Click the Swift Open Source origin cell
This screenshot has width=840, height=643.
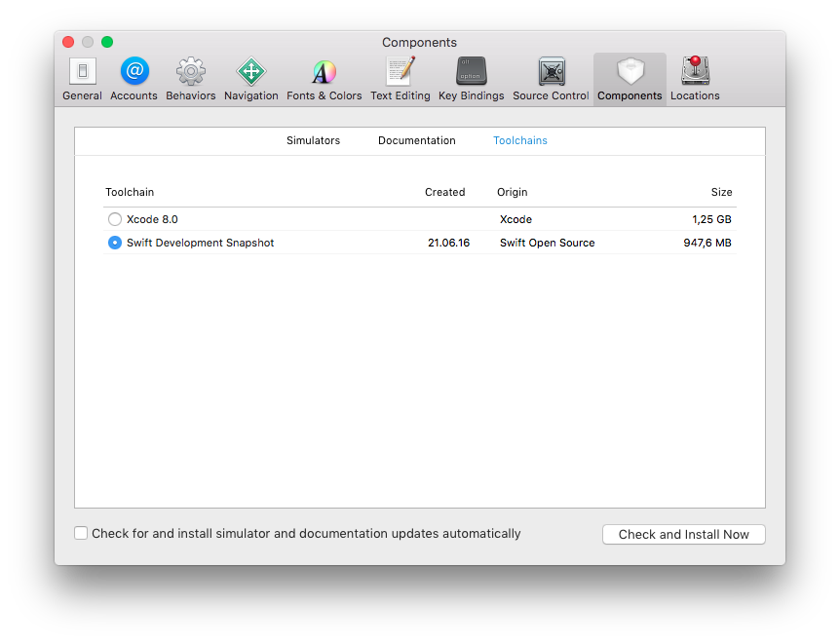[x=547, y=243]
